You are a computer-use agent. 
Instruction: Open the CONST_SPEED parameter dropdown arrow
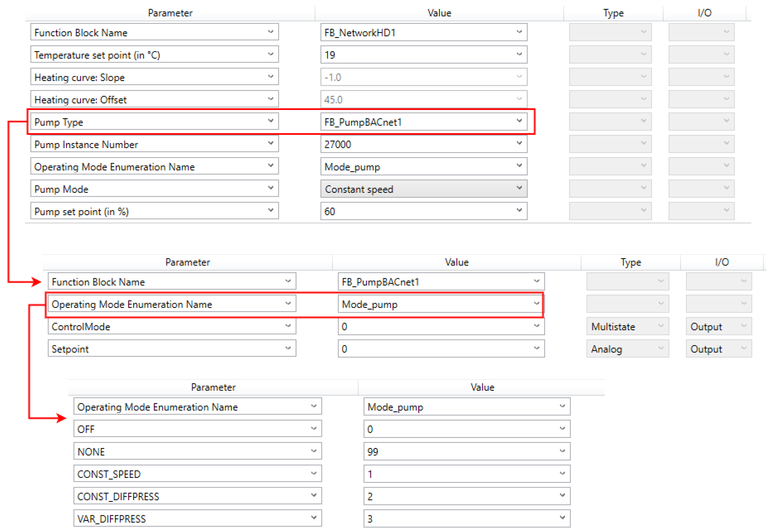click(x=313, y=473)
